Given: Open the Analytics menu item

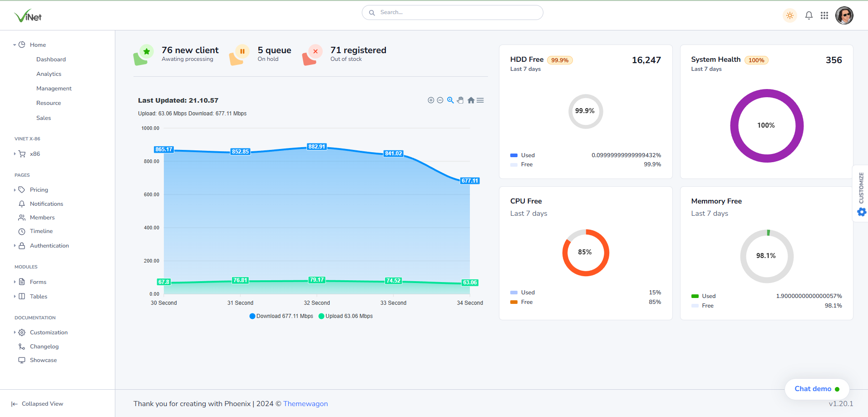Looking at the screenshot, I should pos(49,74).
